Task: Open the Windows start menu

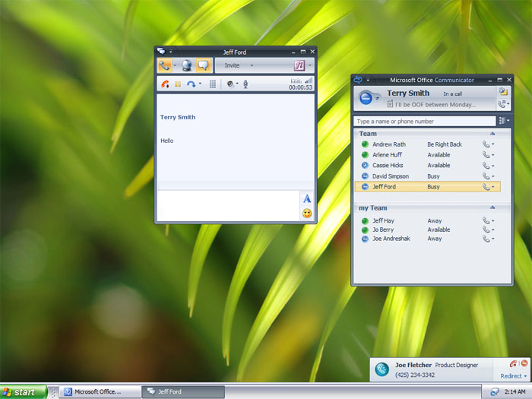Action: pos(23,392)
